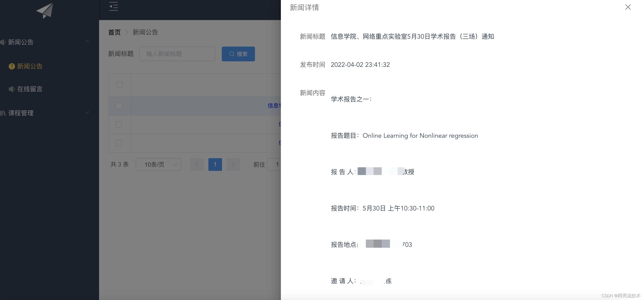Check the select-all header checkbox
The height and width of the screenshot is (300, 644).
click(120, 85)
